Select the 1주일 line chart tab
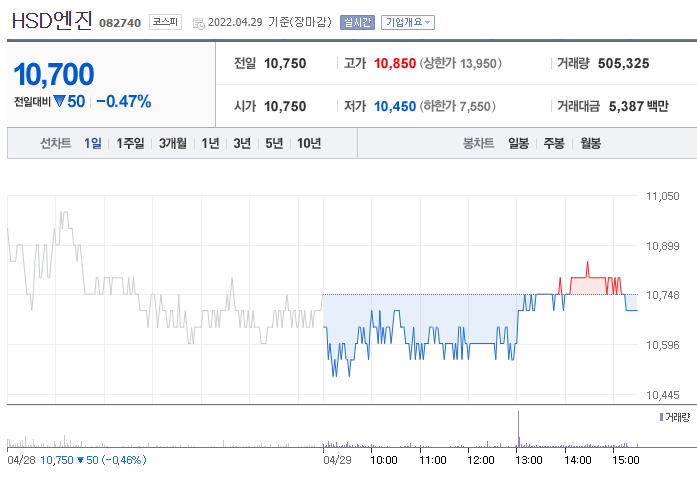 pyautogui.click(x=130, y=143)
